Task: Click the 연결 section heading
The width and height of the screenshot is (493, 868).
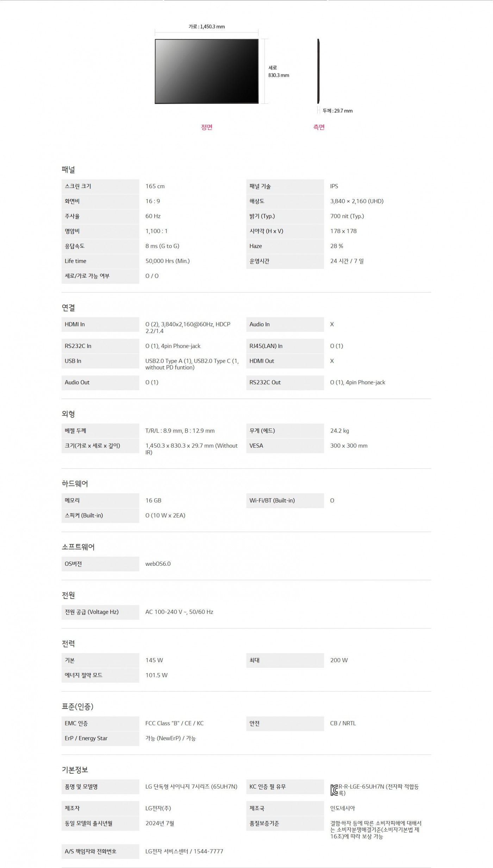Action: [68, 308]
